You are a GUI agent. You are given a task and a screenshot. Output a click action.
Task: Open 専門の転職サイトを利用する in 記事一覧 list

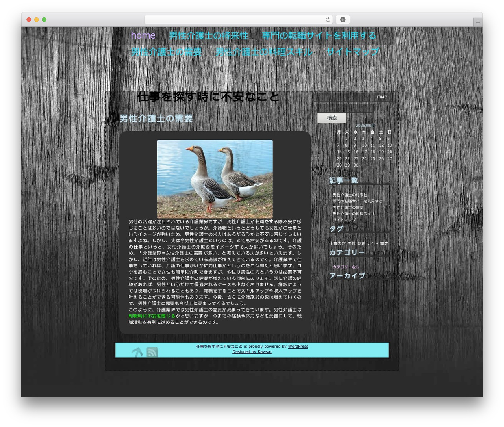point(358,201)
